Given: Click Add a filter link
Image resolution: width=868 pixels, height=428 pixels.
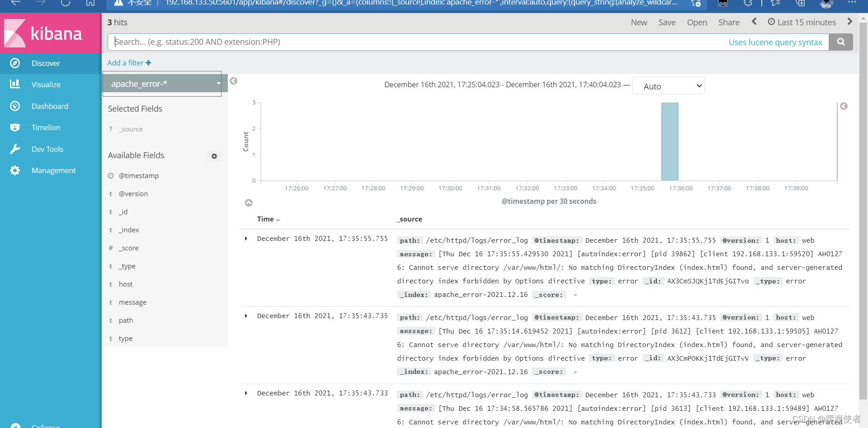Looking at the screenshot, I should tap(129, 63).
